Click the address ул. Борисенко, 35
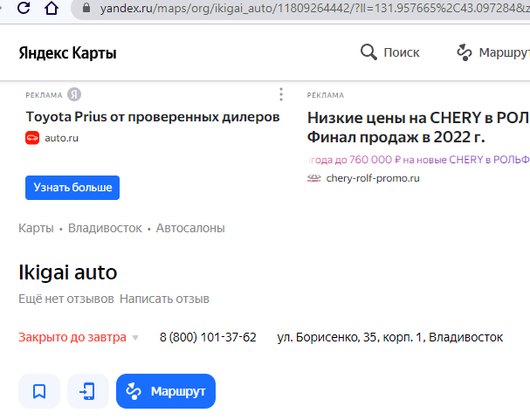Viewport: 530px width, 420px height. click(390, 337)
